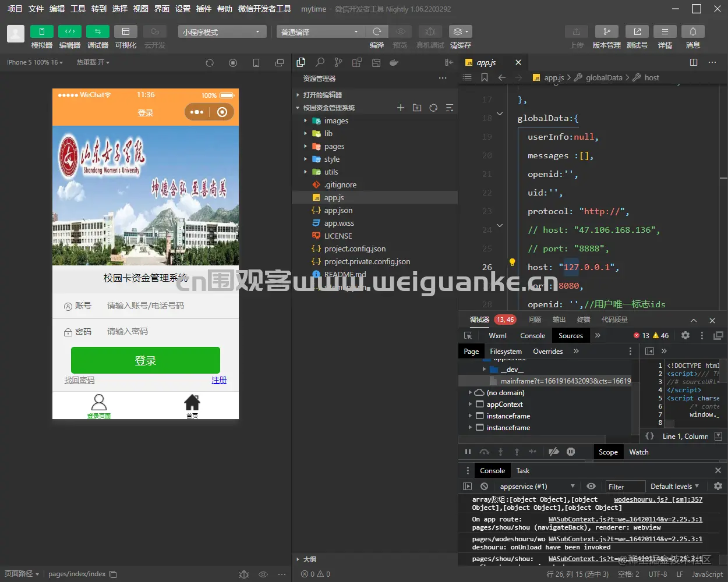Click the wodeshouru.js source link
This screenshot has height=582, width=728.
(x=658, y=499)
